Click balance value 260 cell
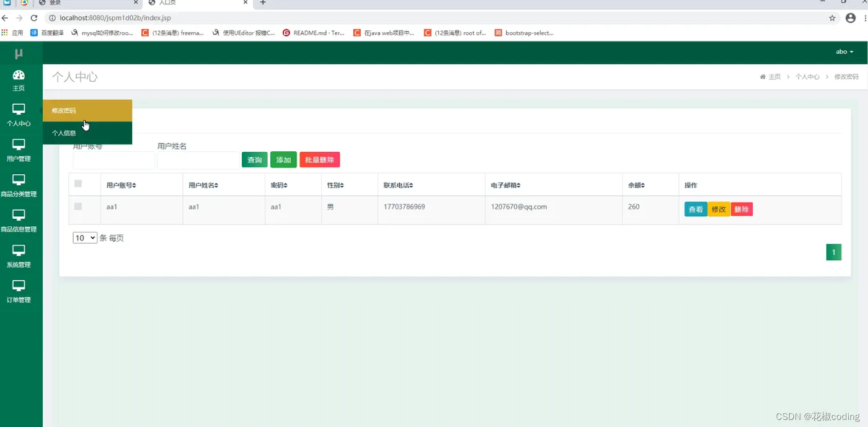The height and width of the screenshot is (427, 868). coord(634,207)
